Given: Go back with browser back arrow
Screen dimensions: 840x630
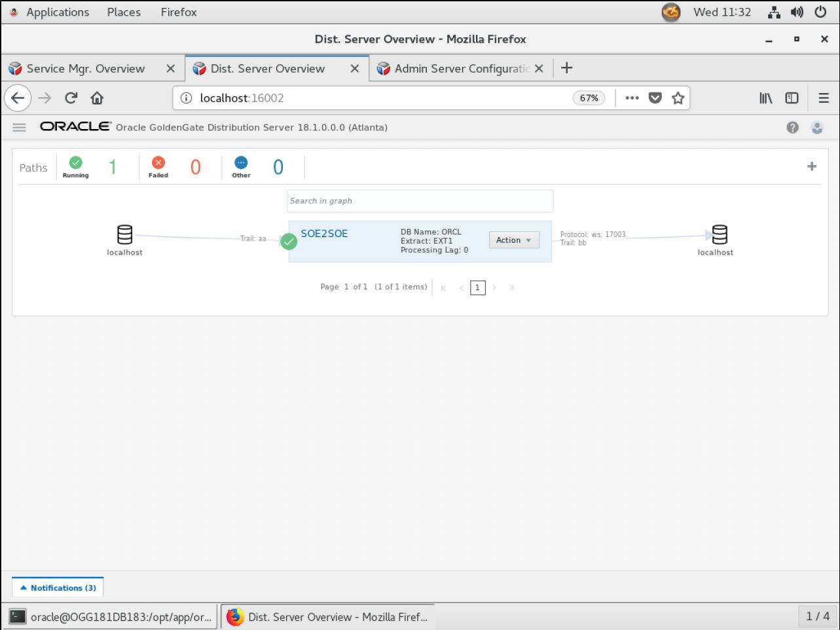Looking at the screenshot, I should pos(18,98).
